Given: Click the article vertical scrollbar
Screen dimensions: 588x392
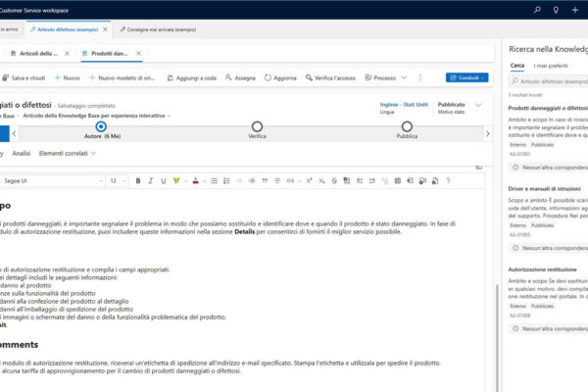Looking at the screenshot, I should (498, 337).
